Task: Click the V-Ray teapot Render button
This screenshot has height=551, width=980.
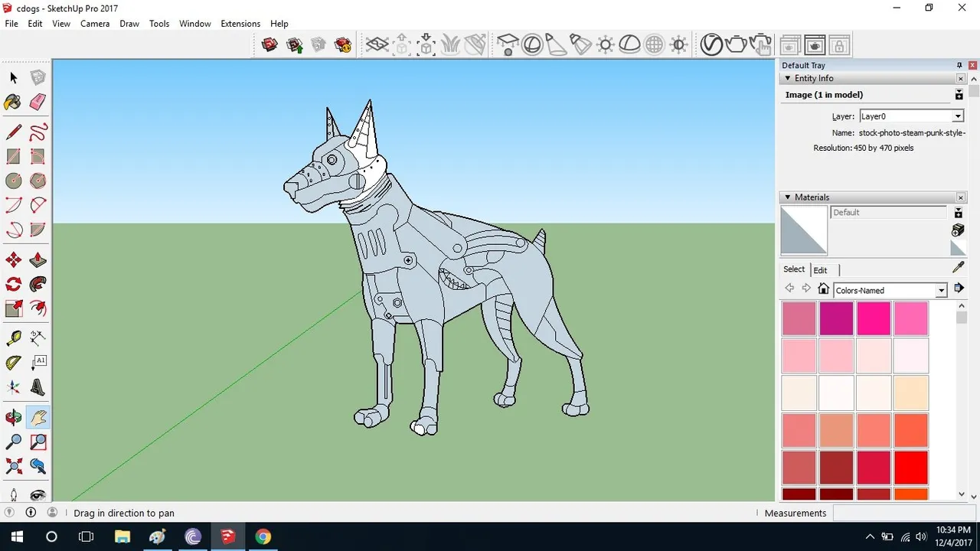Action: click(x=736, y=44)
